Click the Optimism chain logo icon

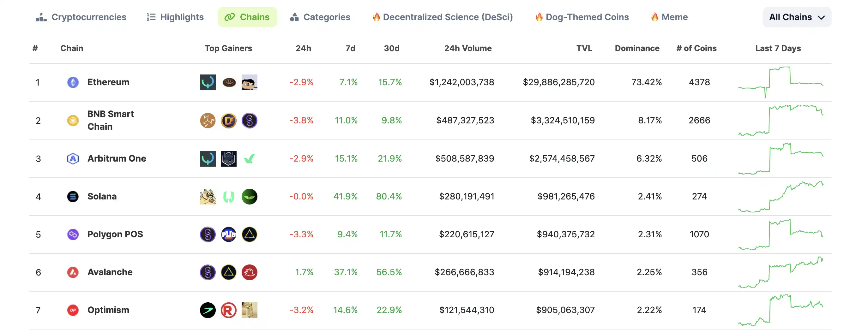[73, 310]
